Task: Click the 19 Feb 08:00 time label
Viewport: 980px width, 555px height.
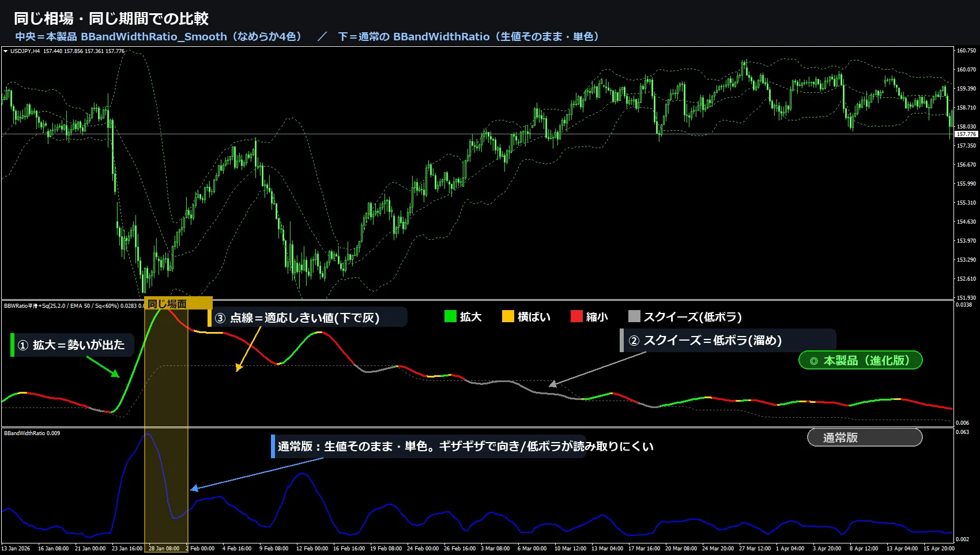Action: [x=386, y=549]
